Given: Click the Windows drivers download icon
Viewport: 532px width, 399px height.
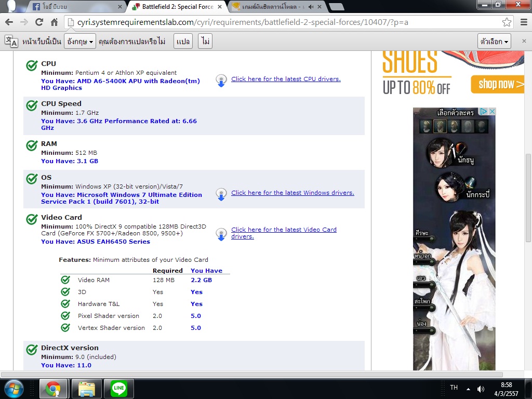Looking at the screenshot, I should pyautogui.click(x=221, y=194).
